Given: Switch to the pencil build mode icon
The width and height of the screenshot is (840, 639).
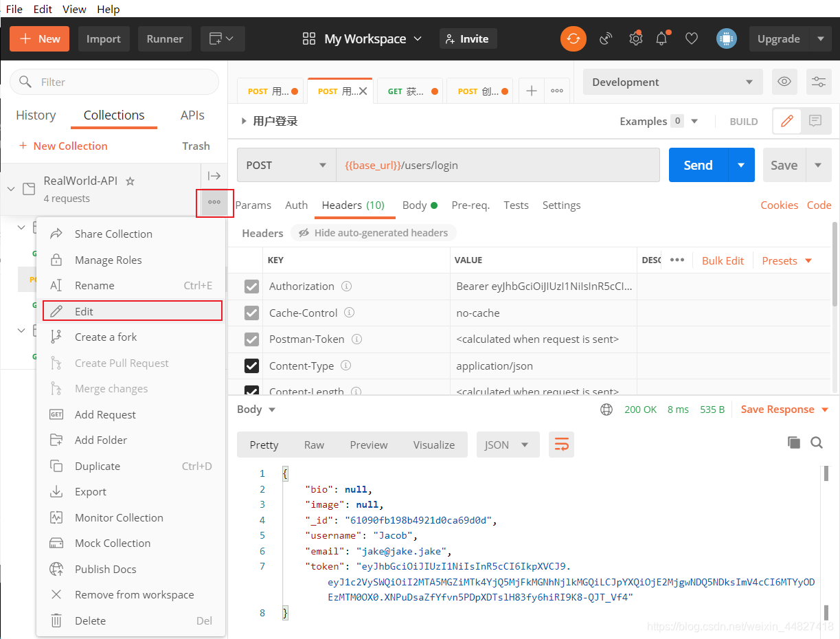Looking at the screenshot, I should (787, 121).
